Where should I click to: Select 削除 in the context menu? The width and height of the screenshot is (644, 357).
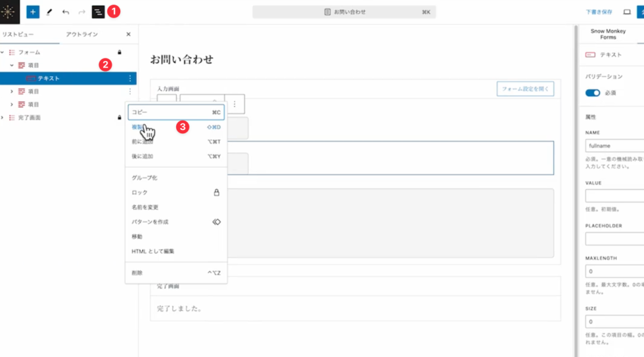click(137, 273)
